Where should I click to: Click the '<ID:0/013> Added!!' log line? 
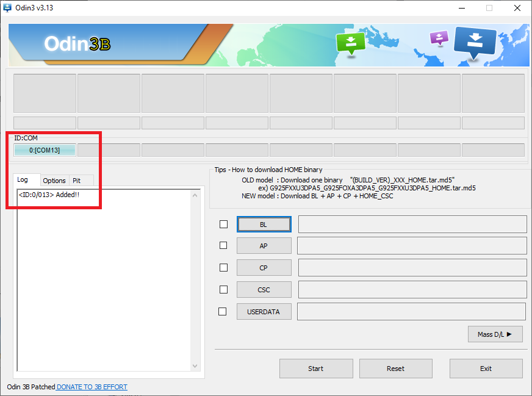[49, 195]
